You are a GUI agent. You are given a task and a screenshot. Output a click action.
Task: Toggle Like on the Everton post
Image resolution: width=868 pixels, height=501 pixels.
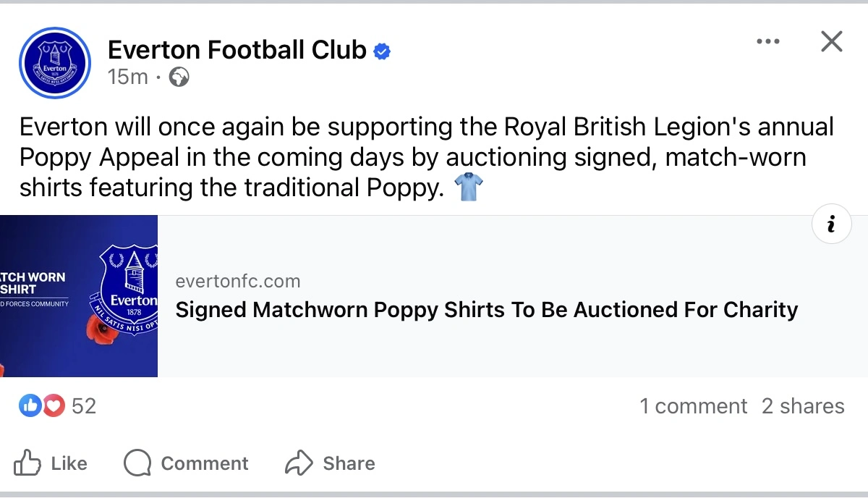[x=51, y=463]
